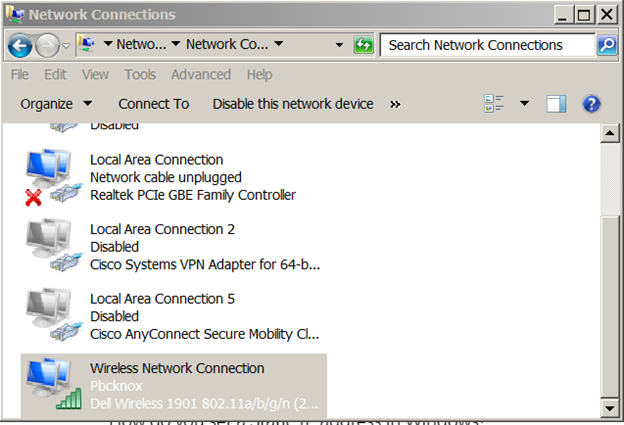Toggle the preview pane icon
This screenshot has width=624, height=425.
coord(556,104)
